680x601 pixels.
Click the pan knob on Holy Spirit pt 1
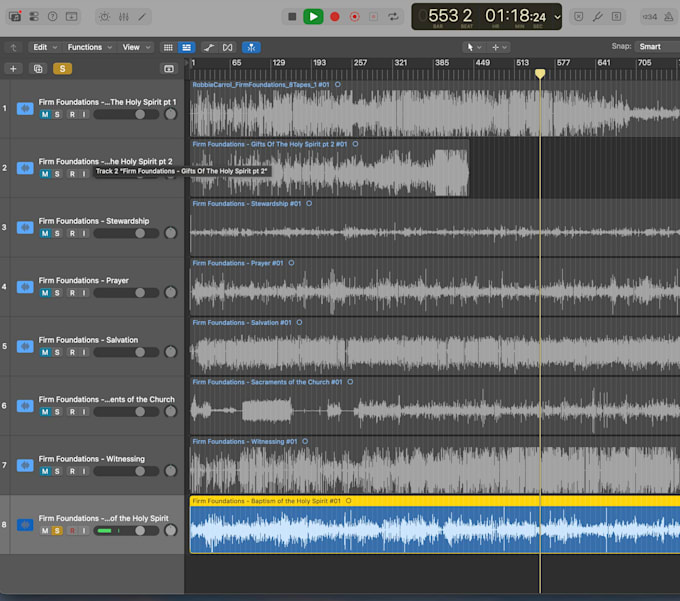[x=170, y=114]
